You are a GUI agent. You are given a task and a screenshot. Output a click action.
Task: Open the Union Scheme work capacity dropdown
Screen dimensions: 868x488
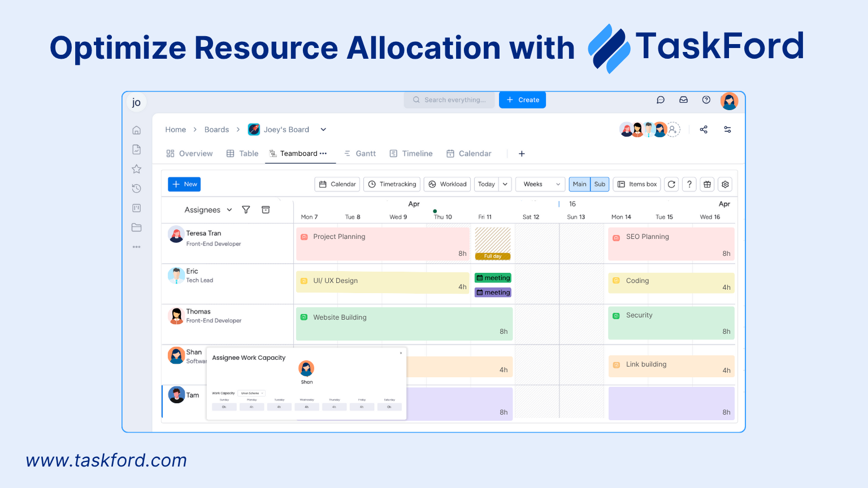(x=252, y=393)
